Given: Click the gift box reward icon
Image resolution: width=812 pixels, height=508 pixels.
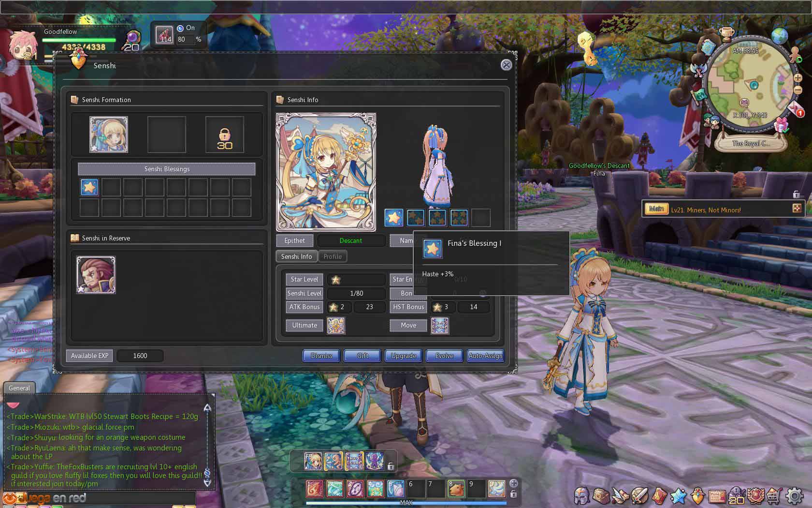Looking at the screenshot, I should coord(781,125).
